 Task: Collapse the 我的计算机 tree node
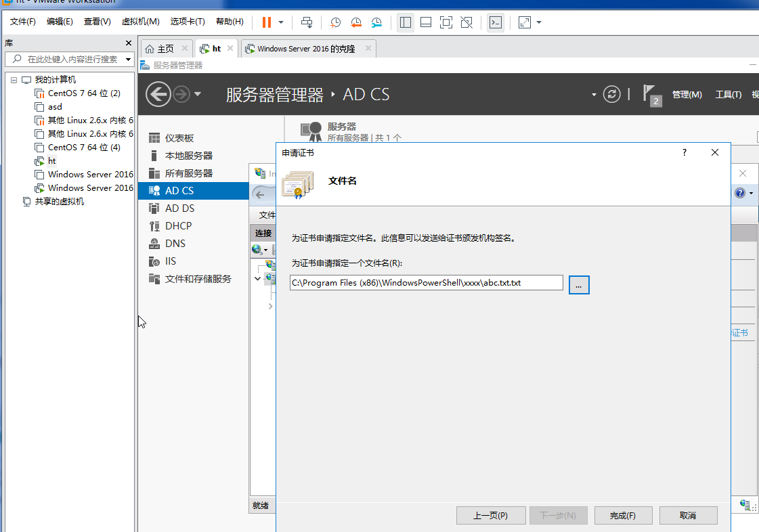click(14, 80)
